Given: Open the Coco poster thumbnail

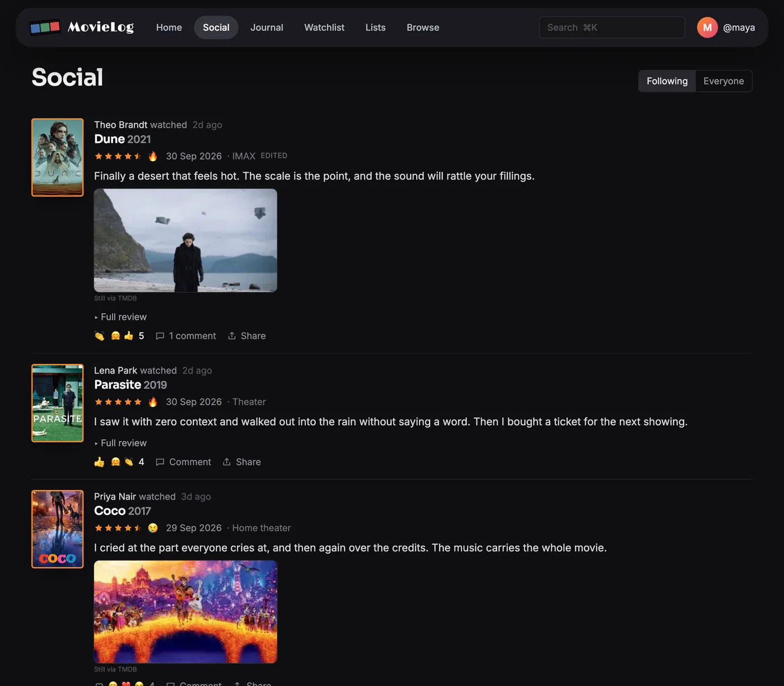Looking at the screenshot, I should pos(58,529).
